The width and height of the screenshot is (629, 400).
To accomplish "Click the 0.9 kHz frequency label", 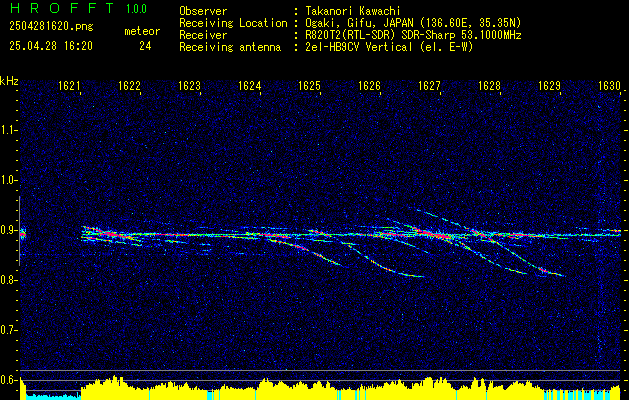I will click(x=7, y=230).
